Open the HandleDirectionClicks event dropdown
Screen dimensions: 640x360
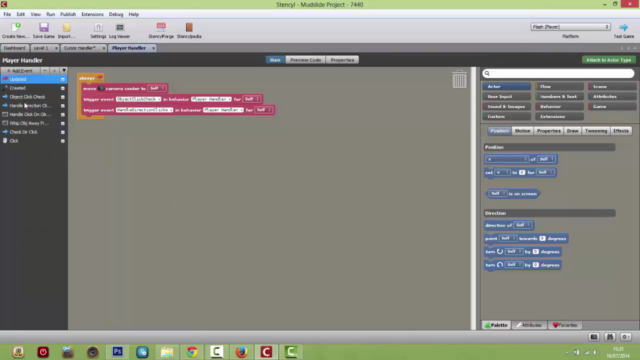pyautogui.click(x=144, y=110)
